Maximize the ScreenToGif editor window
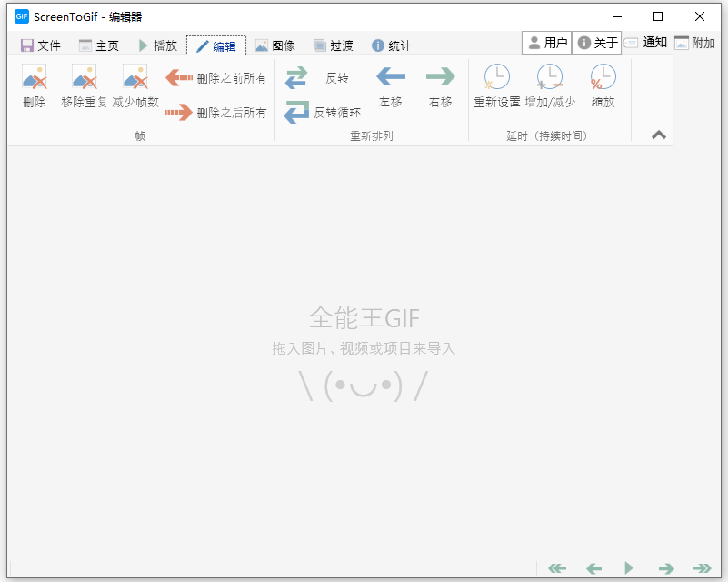 click(x=658, y=16)
